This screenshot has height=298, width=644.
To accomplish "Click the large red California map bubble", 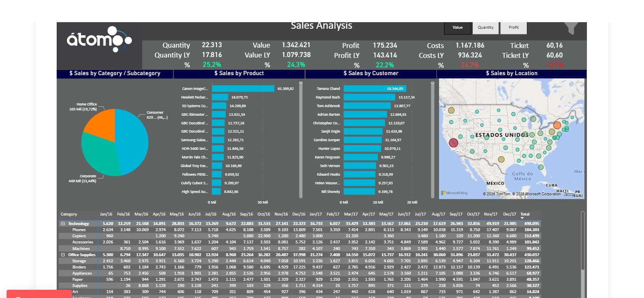I will pos(453,143).
